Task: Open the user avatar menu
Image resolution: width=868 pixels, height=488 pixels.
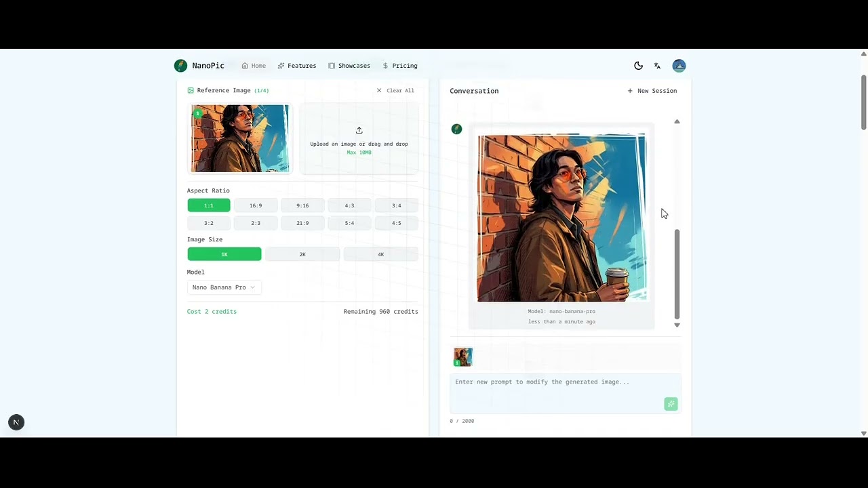Action: pos(679,66)
